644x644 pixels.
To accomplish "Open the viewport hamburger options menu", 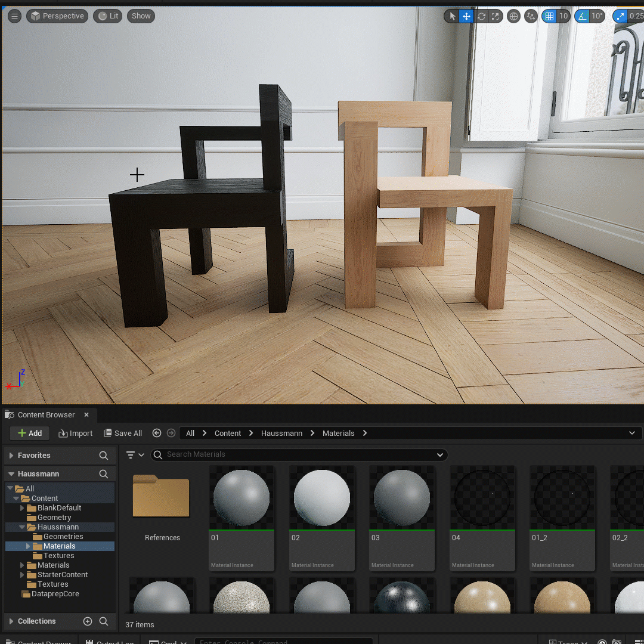I will 14,16.
